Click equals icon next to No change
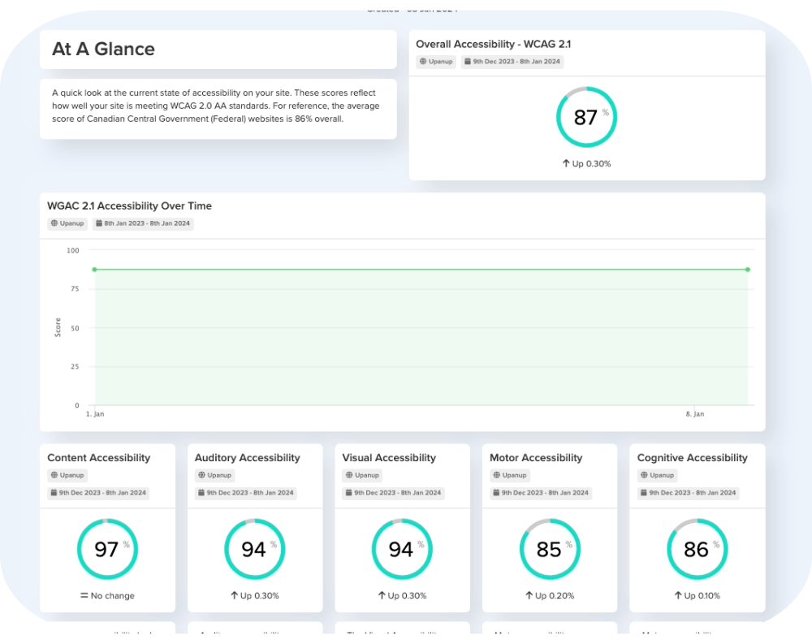The width and height of the screenshot is (812, 644). click(84, 596)
